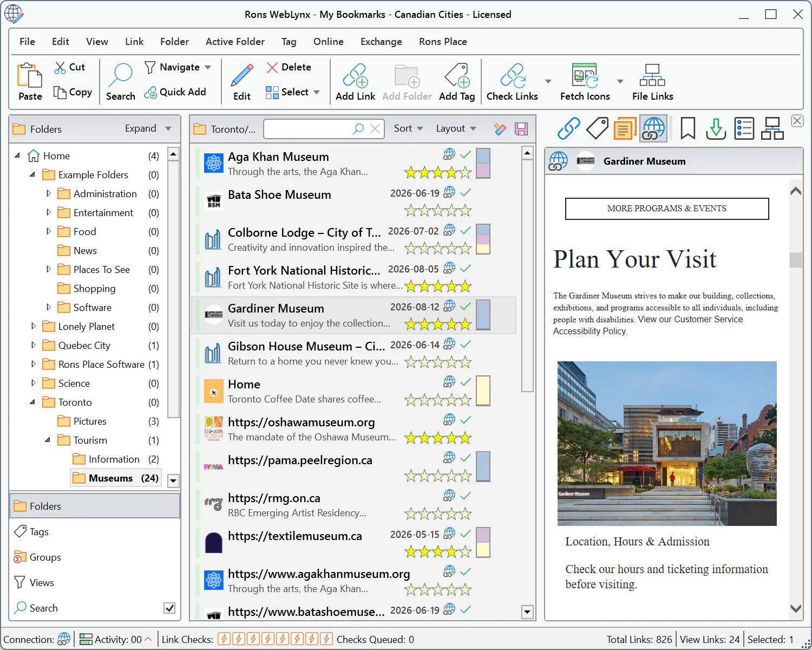Viewport: 812px width, 650px height.
Task: Show tags panel icon in right pane
Action: click(597, 128)
